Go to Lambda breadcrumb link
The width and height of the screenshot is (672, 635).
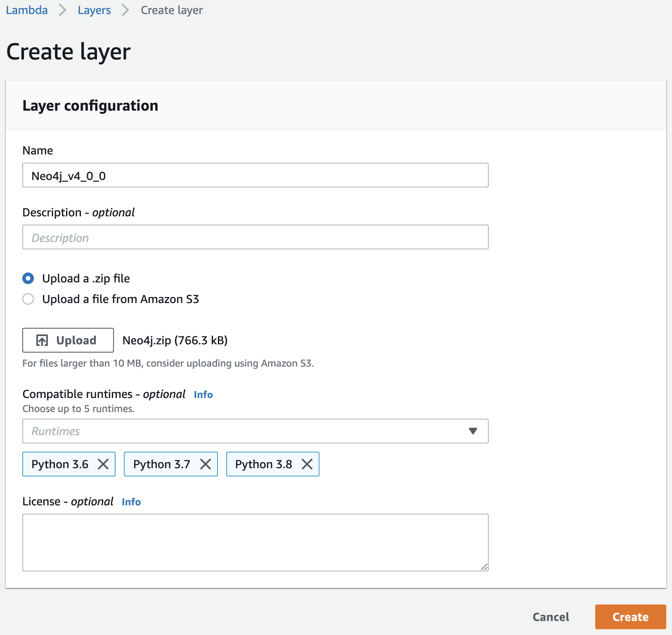click(27, 10)
